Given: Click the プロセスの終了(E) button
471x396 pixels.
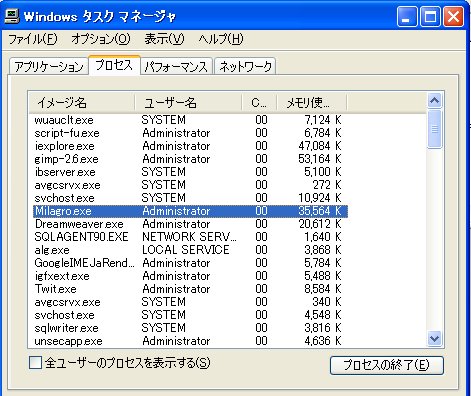Looking at the screenshot, I should pyautogui.click(x=387, y=365).
